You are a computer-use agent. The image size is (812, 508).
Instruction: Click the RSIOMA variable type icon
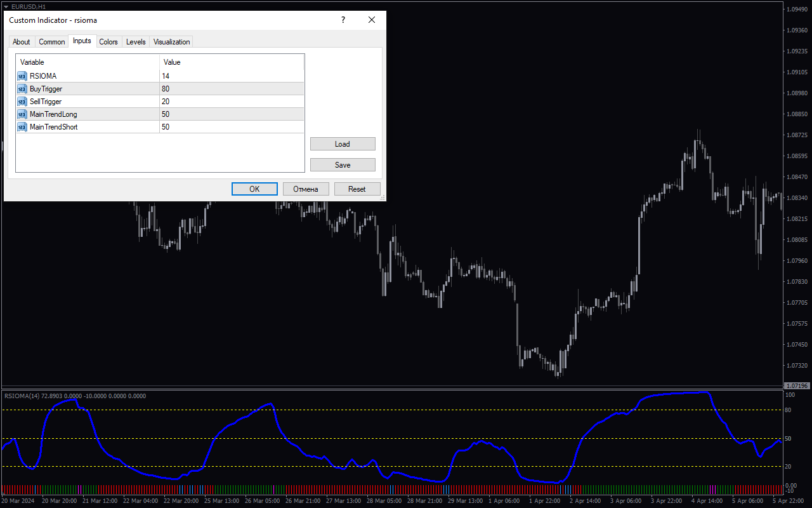coord(22,76)
